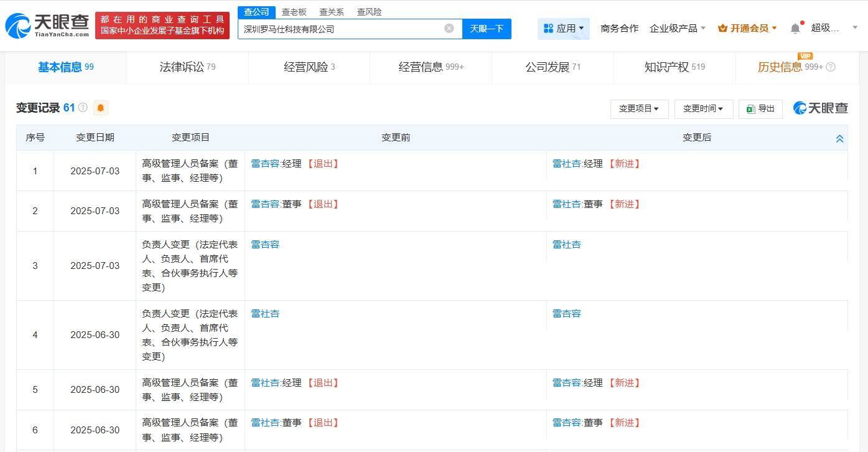Viewport: 868px width, 452px height.
Task: Open the notification bell in header
Action: tap(795, 28)
